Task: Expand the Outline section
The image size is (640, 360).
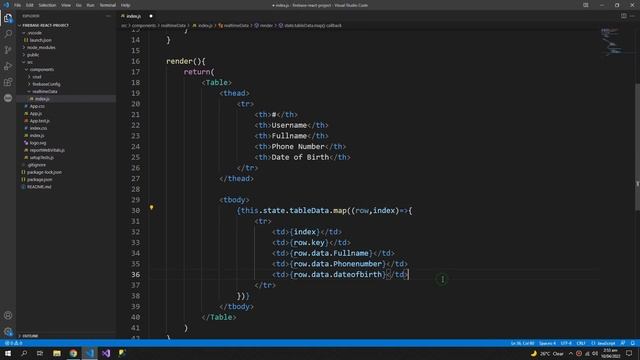Action: [x=30, y=336]
